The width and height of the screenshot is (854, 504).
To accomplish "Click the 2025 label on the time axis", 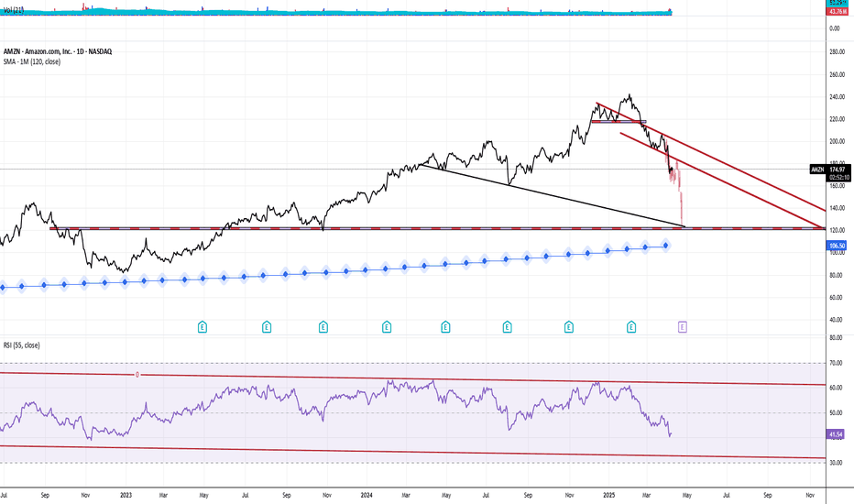I will (x=609, y=495).
